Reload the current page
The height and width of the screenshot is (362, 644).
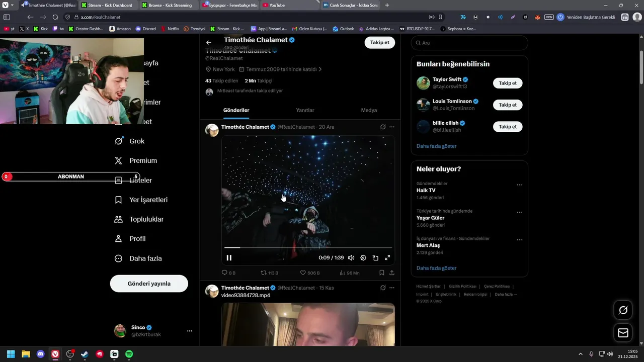coord(55,17)
